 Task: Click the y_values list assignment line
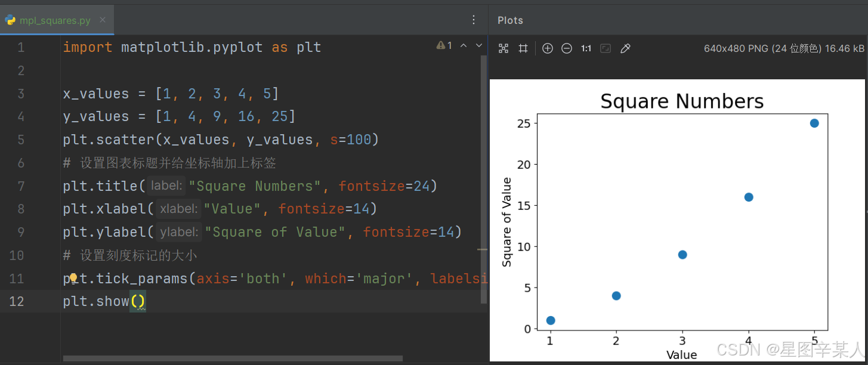[180, 116]
